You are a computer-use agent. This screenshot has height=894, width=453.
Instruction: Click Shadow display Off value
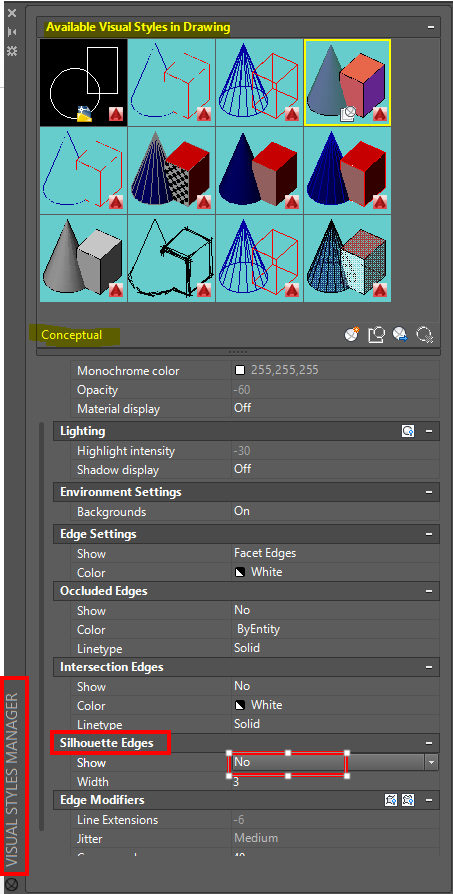point(243,469)
